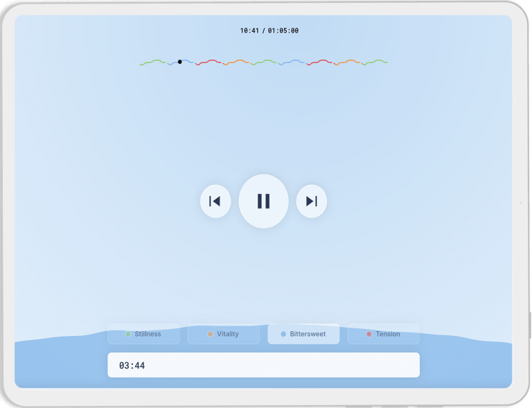532x408 pixels.
Task: Pause the current playback
Action: 263,201
